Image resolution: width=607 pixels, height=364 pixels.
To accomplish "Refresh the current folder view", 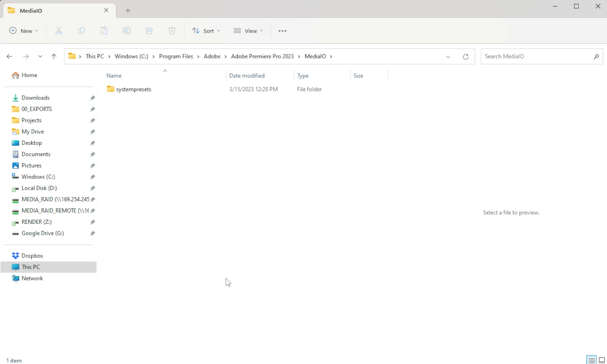I will click(x=466, y=56).
